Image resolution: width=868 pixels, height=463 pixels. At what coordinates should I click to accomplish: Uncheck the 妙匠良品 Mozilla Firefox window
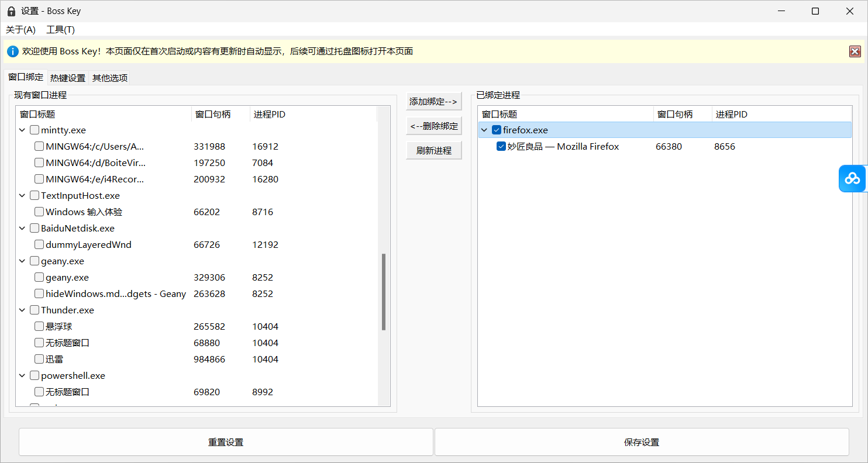pyautogui.click(x=501, y=146)
